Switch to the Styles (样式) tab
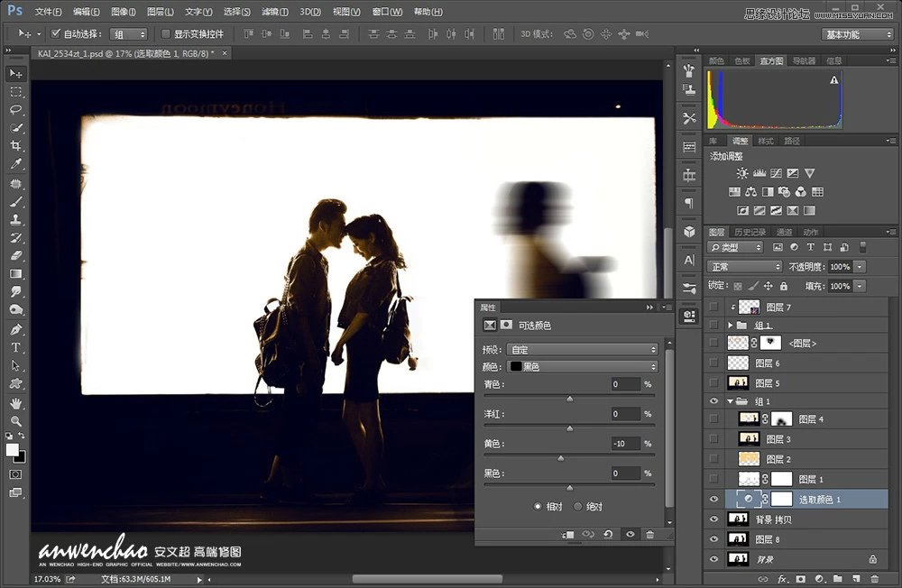The image size is (902, 588). (766, 141)
